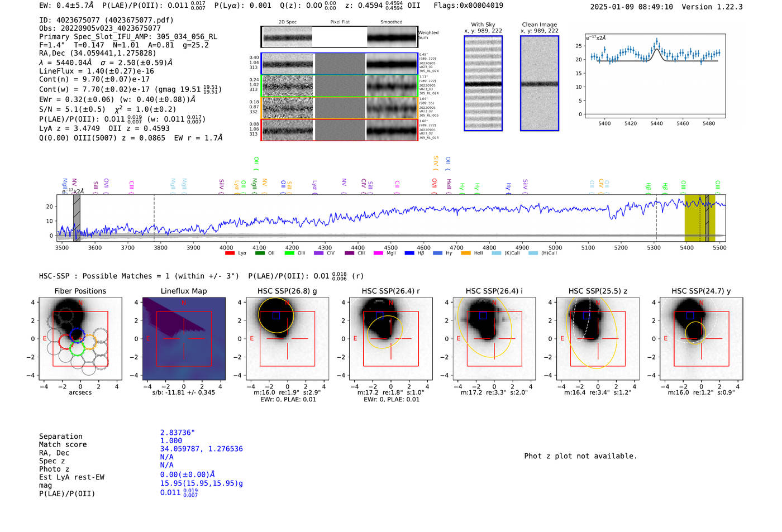This screenshot has width=782, height=532.
Task: Click the With Sky CCD image
Action: pos(483,83)
